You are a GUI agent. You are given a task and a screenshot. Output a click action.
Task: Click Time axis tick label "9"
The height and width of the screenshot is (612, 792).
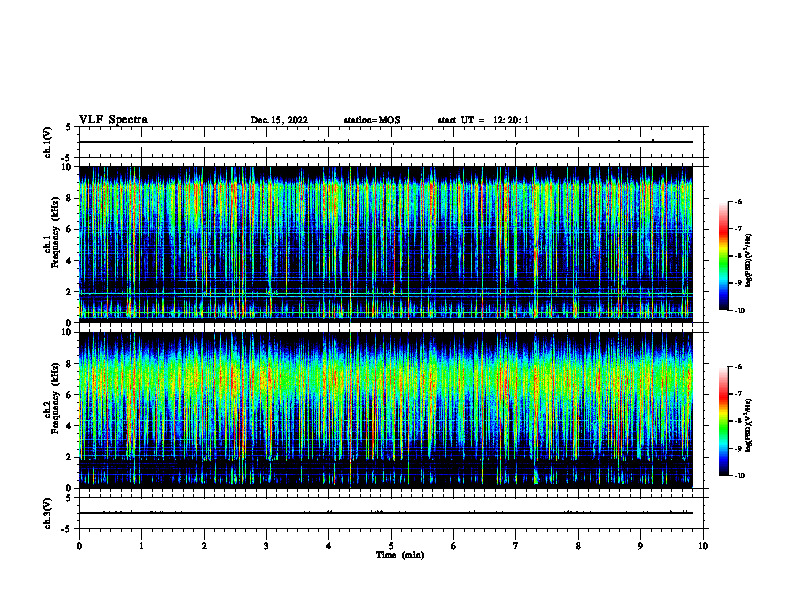tap(640, 546)
